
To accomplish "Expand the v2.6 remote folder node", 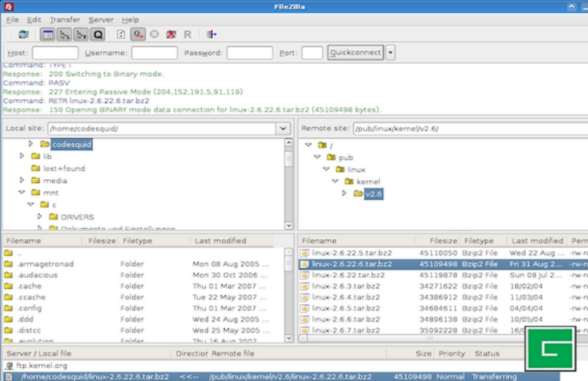I will tap(345, 194).
